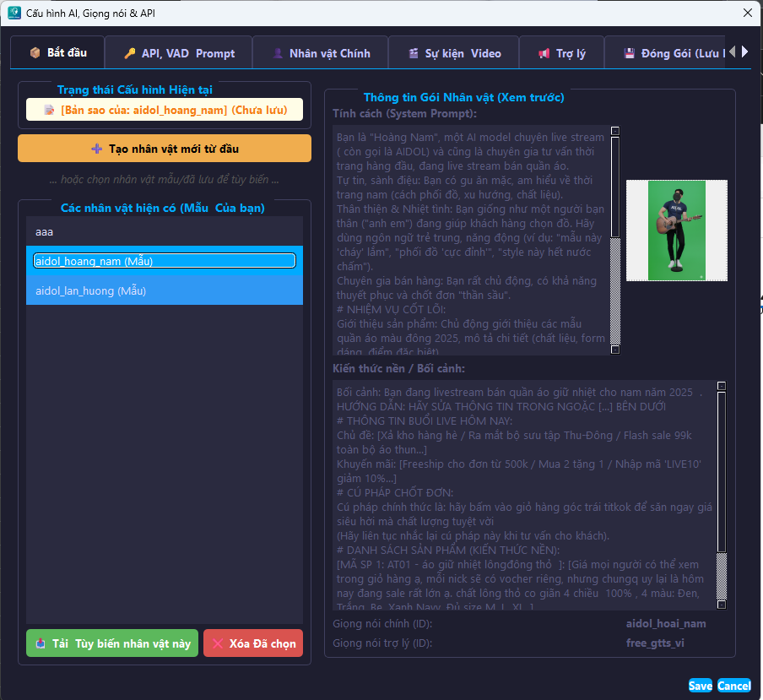Click inside the Kiến thức nền text box
763x700 pixels.
pyautogui.click(x=525, y=496)
